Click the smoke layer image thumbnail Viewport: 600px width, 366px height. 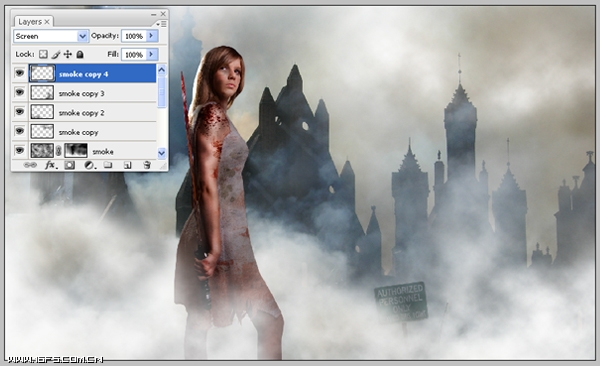(x=42, y=150)
